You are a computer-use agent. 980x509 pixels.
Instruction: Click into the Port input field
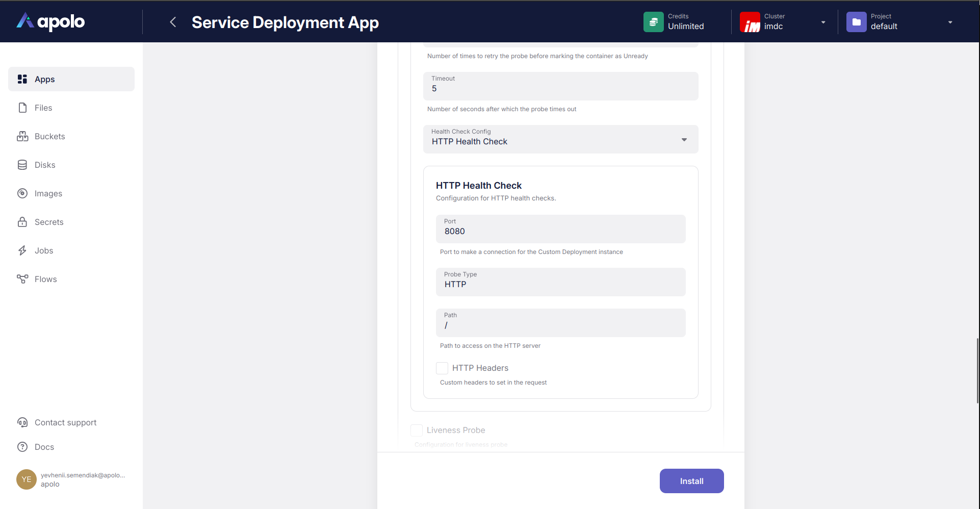pos(560,232)
